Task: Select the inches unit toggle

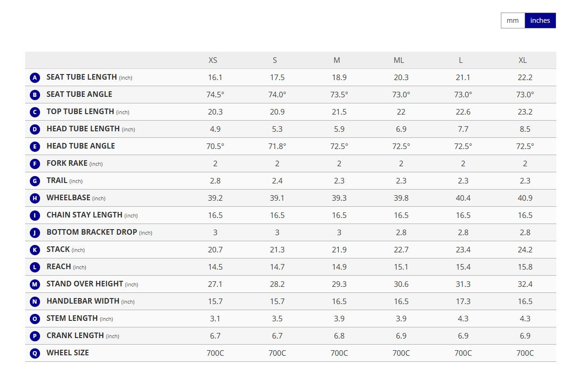Action: click(540, 20)
